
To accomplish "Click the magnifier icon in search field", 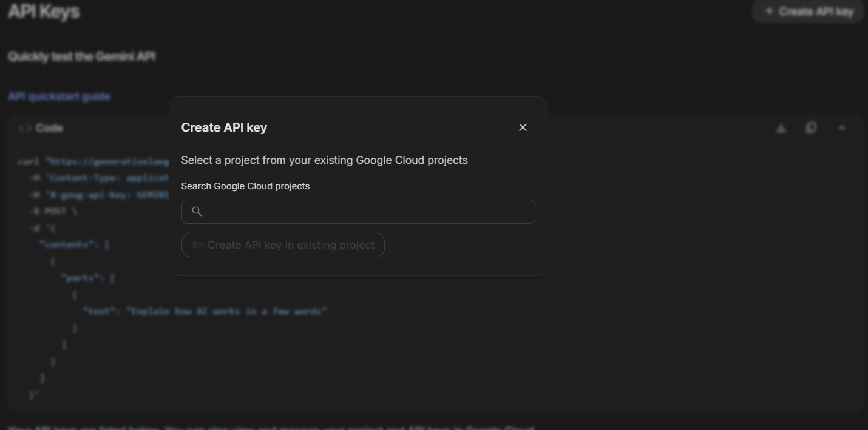I will point(197,211).
